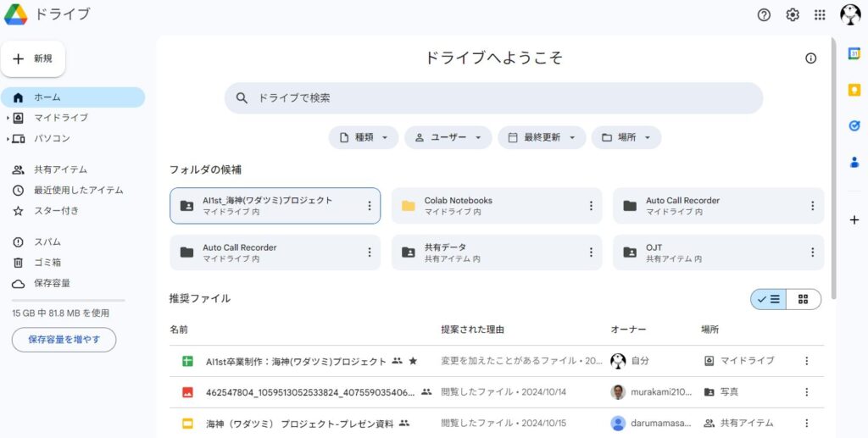Open Google Calendar in side panel
Image resolution: width=868 pixels, height=438 pixels.
point(854,53)
